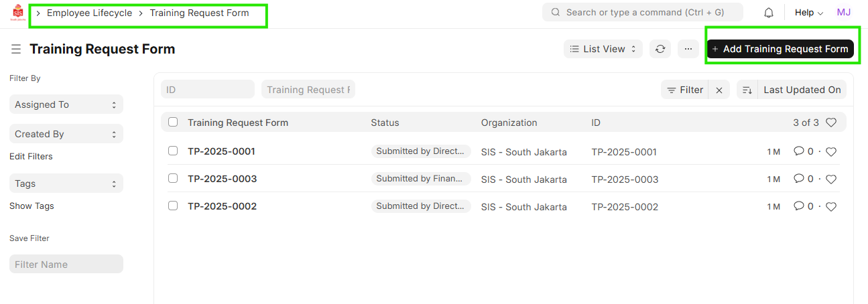This screenshot has width=868, height=304.
Task: Click Add Training Request Form button
Action: (x=780, y=49)
